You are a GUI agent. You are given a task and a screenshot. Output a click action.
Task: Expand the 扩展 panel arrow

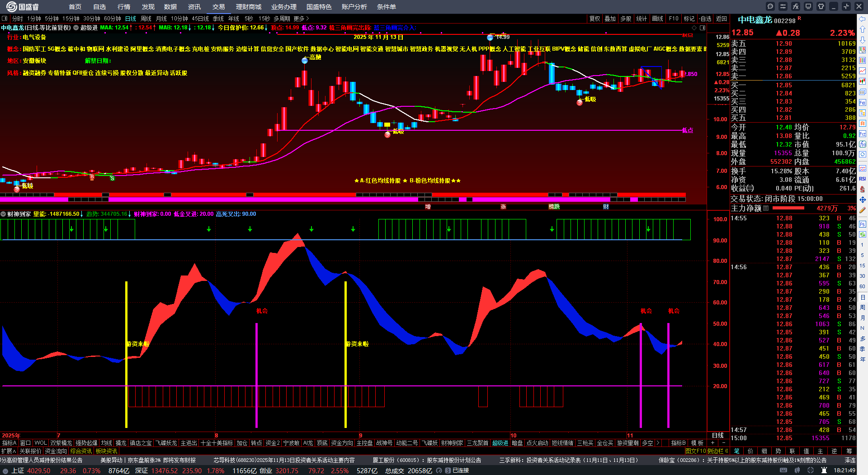click(x=9, y=451)
